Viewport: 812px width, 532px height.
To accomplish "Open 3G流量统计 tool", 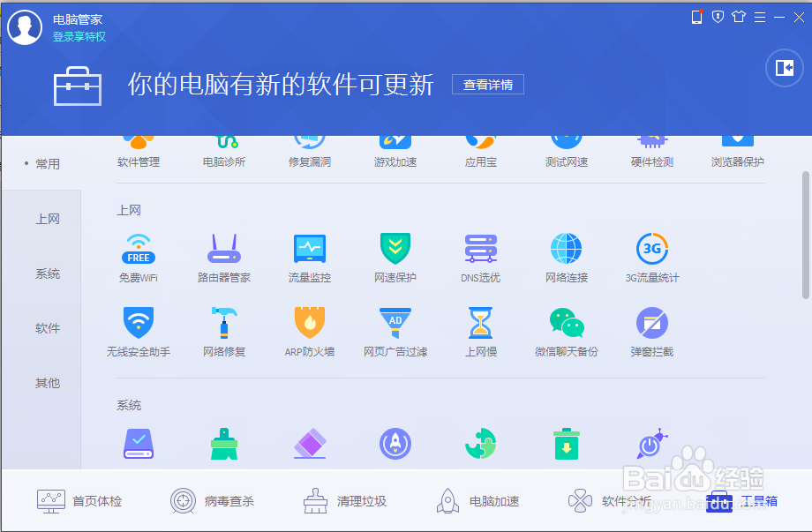I will coord(652,258).
